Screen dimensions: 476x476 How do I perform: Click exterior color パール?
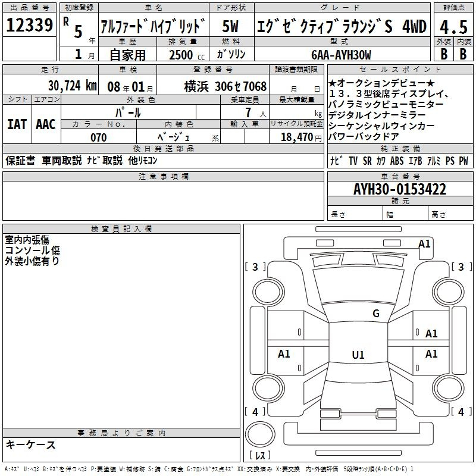(128, 113)
